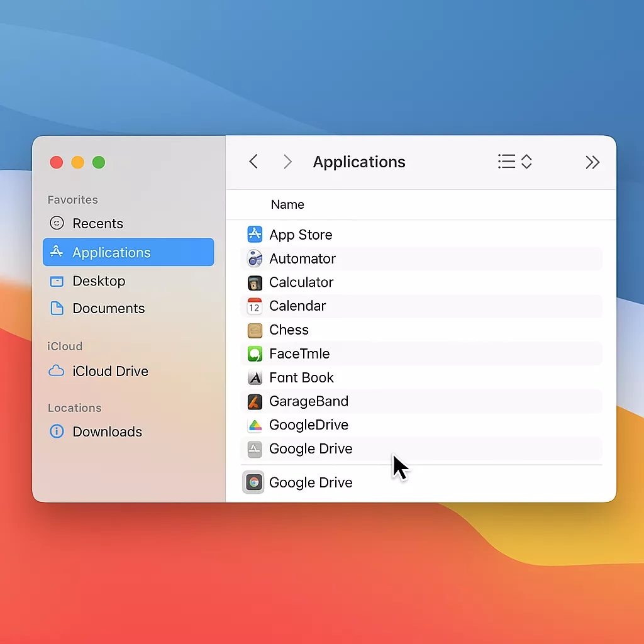Click the GoogleDrive colored triangle icon
This screenshot has width=644, height=644.
coord(255,425)
